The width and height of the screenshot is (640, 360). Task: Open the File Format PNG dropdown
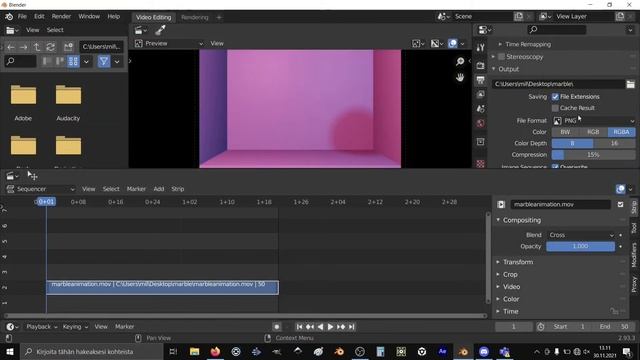(x=594, y=121)
